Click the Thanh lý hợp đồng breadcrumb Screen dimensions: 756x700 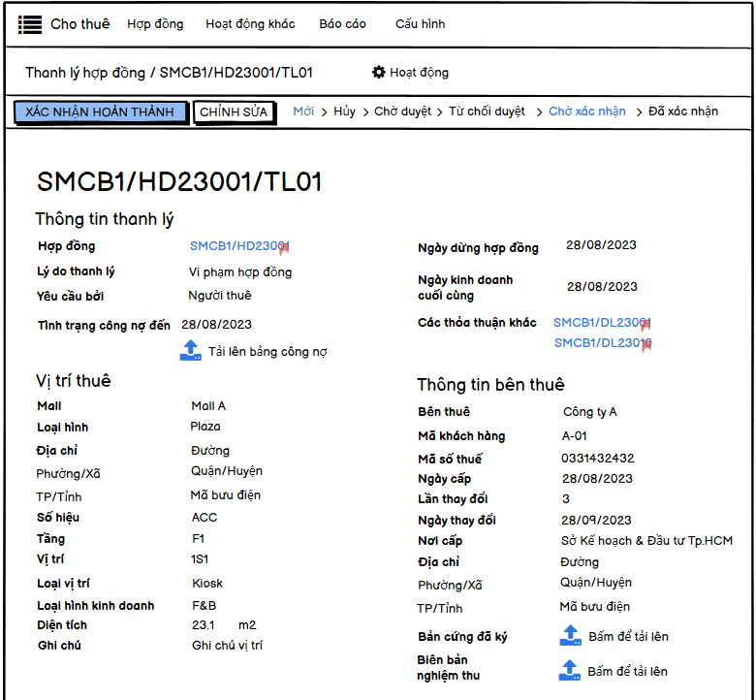85,73
